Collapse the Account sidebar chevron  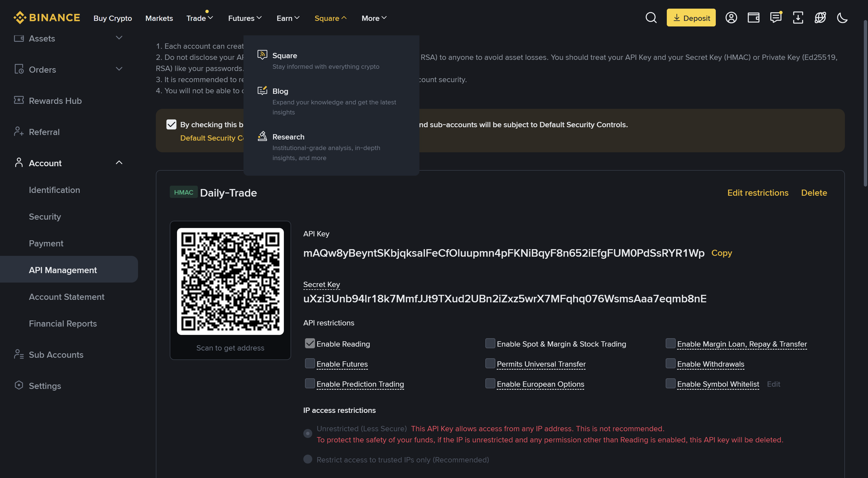tap(119, 163)
